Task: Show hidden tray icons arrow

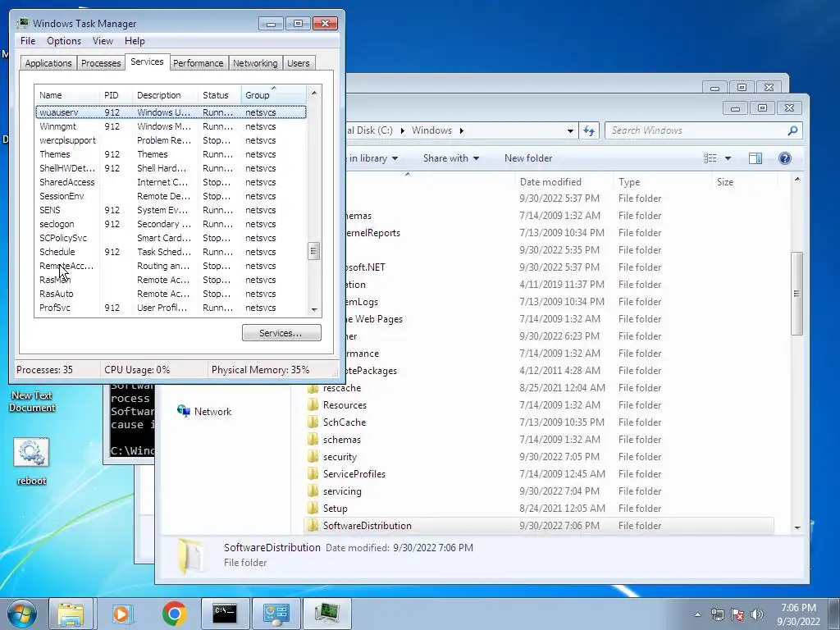Action: coord(697,614)
